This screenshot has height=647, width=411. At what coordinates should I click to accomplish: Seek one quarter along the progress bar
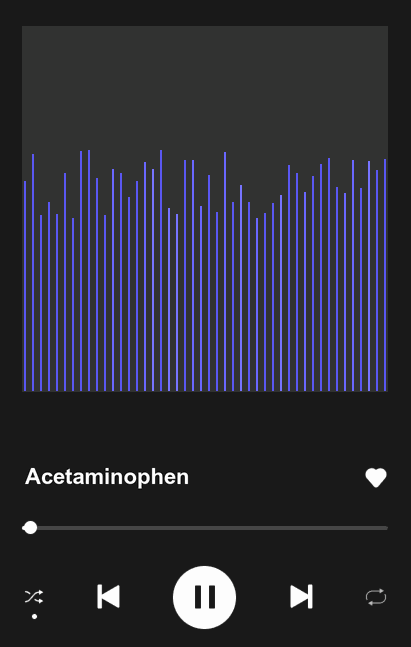coord(113,528)
